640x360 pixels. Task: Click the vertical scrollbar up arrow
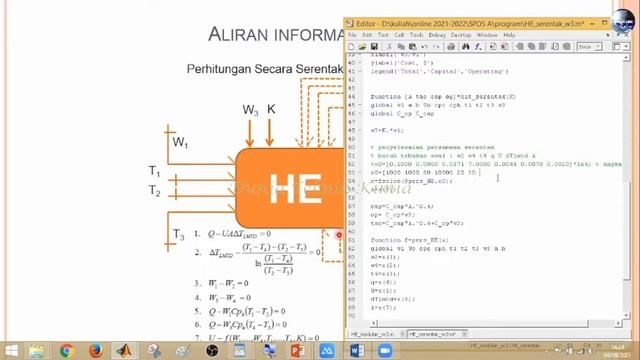tap(627, 58)
